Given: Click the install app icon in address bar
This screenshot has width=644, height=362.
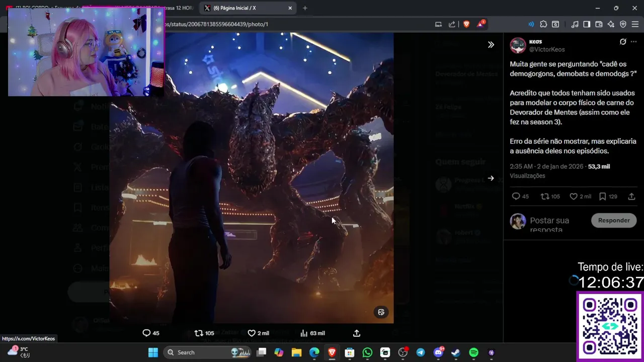Looking at the screenshot, I should pyautogui.click(x=438, y=24).
